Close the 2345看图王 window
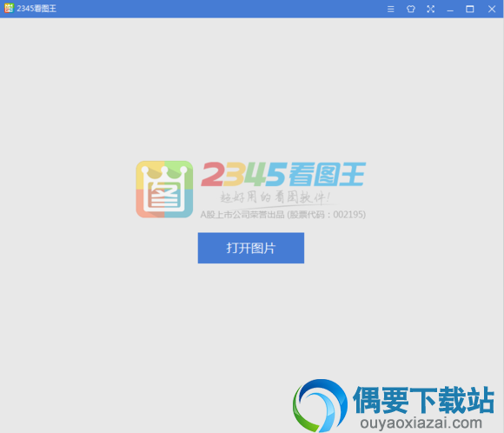 492,9
